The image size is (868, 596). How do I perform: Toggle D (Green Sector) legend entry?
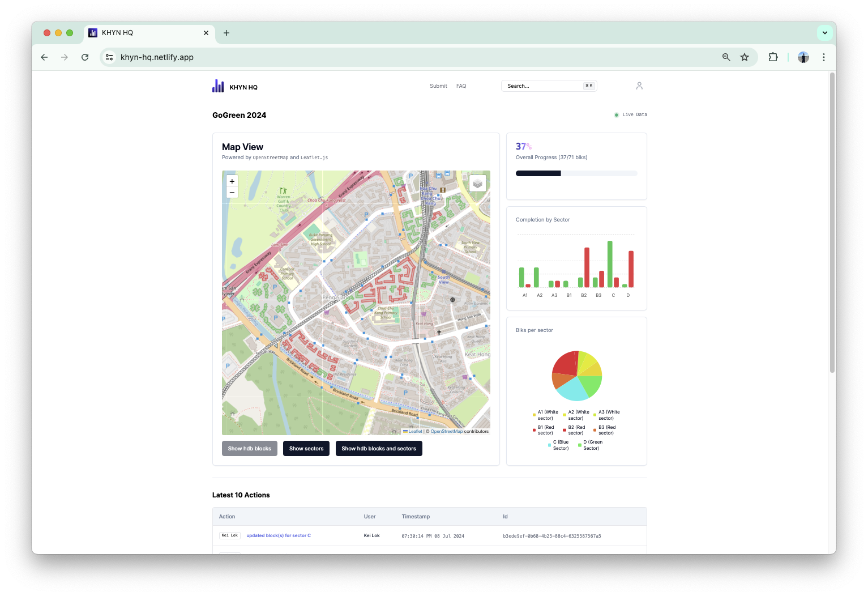pos(591,445)
